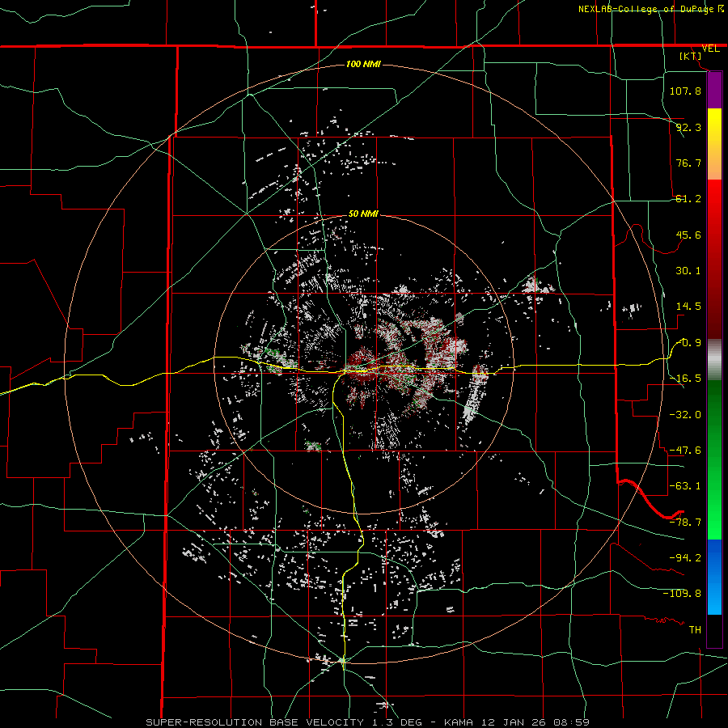Click the -109.8 velocity scale value
Viewport: 728px width, 728px height.
[682, 594]
